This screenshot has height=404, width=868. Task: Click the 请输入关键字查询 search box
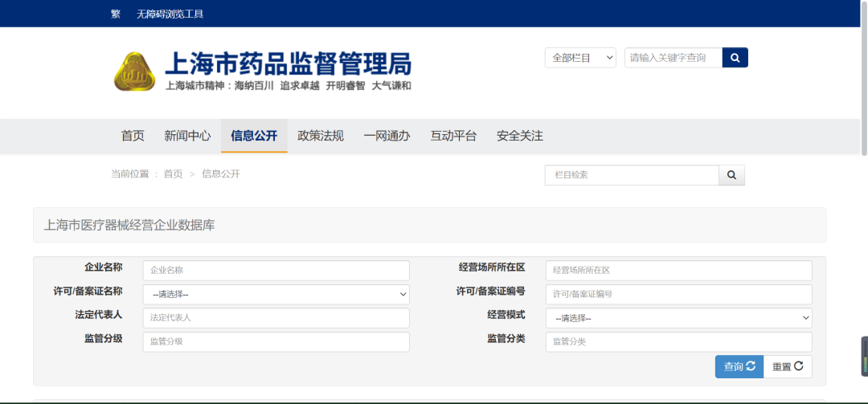[673, 58]
